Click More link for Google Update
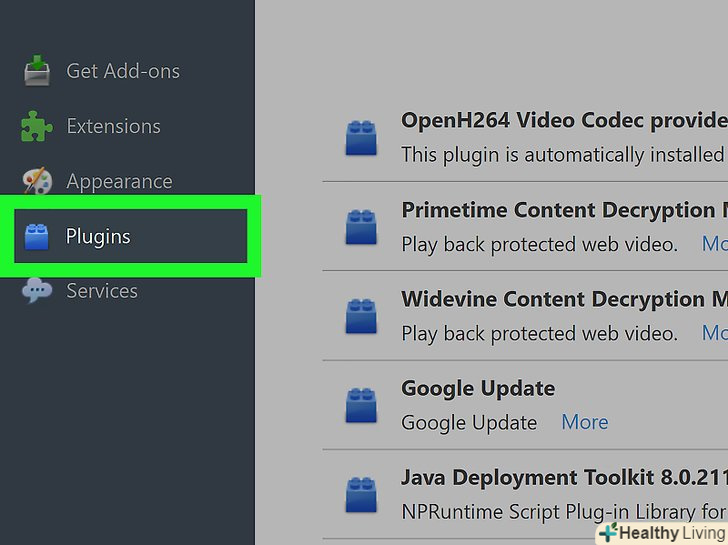 (585, 422)
